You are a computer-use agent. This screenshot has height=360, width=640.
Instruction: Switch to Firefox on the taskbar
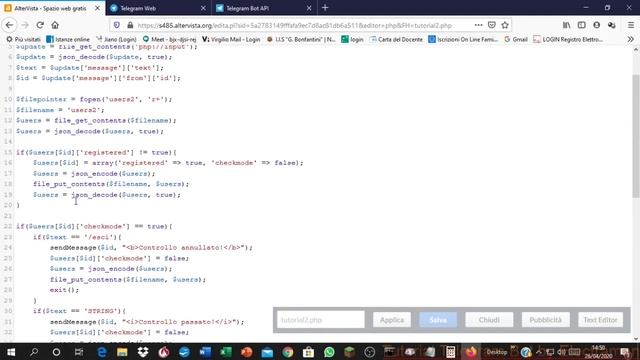[x=471, y=352]
